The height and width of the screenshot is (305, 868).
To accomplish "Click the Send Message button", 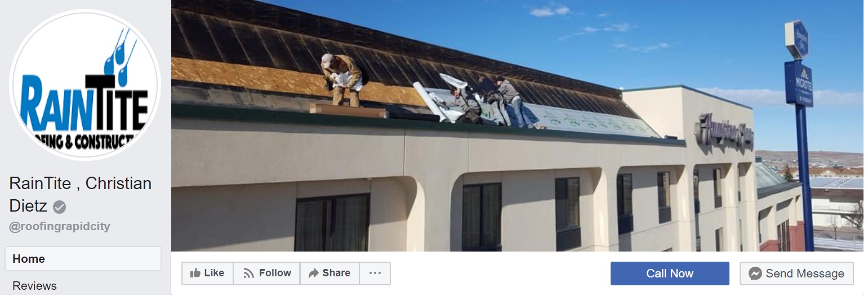I will click(x=796, y=273).
